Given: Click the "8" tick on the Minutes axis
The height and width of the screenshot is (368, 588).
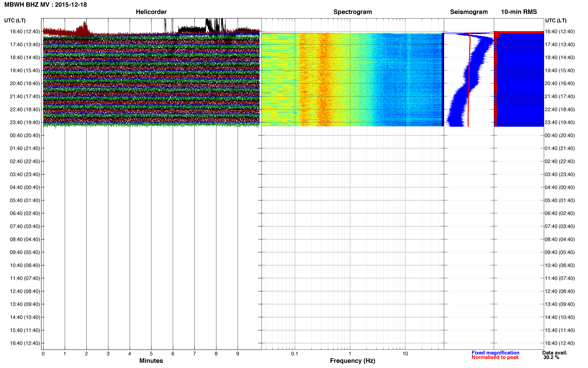Looking at the screenshot, I should 216,354.
